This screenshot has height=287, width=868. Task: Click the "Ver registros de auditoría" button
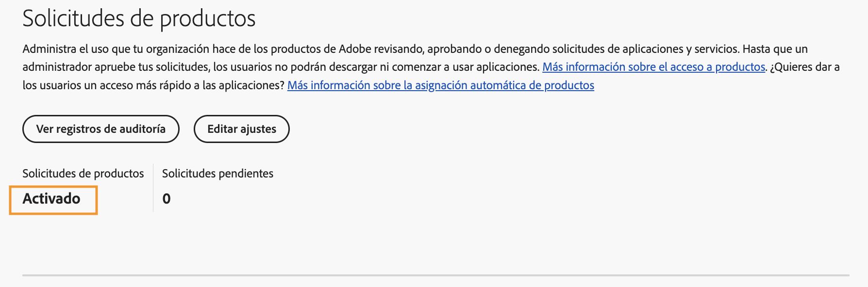100,129
